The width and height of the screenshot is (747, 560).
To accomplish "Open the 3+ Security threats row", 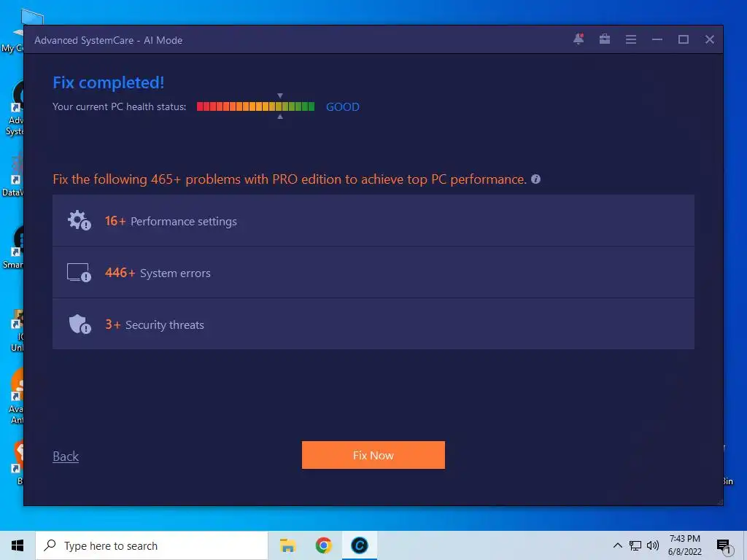I will (373, 324).
